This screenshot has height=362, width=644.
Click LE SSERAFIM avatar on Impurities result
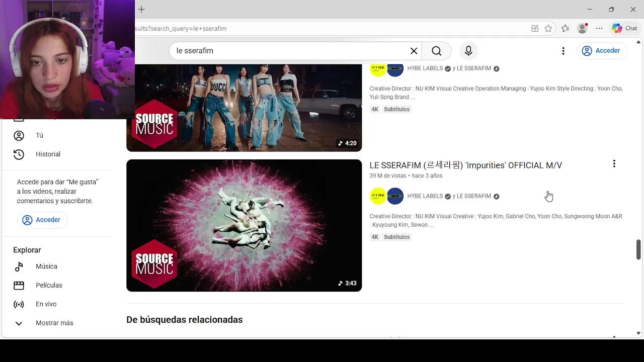(x=395, y=196)
